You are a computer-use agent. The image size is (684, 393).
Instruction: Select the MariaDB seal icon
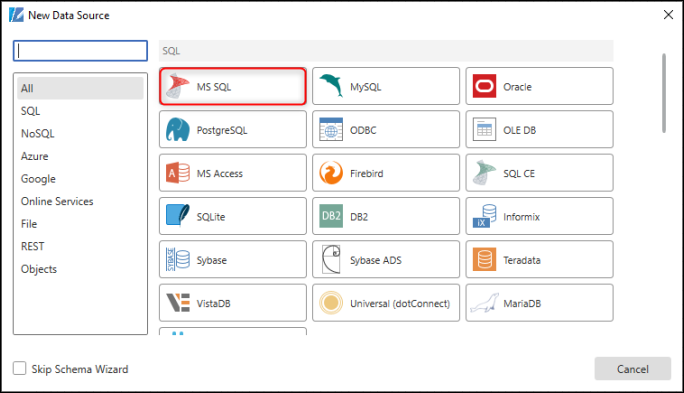(484, 303)
